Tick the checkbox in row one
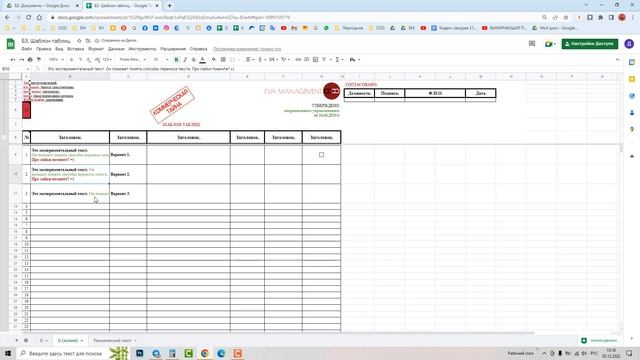This screenshot has height=360, width=640. click(x=321, y=155)
